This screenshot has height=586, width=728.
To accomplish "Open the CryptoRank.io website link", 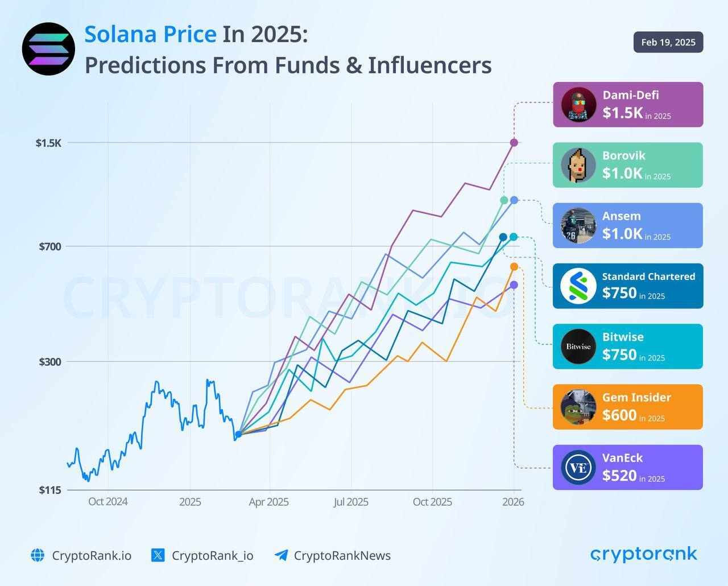I will click(x=92, y=556).
